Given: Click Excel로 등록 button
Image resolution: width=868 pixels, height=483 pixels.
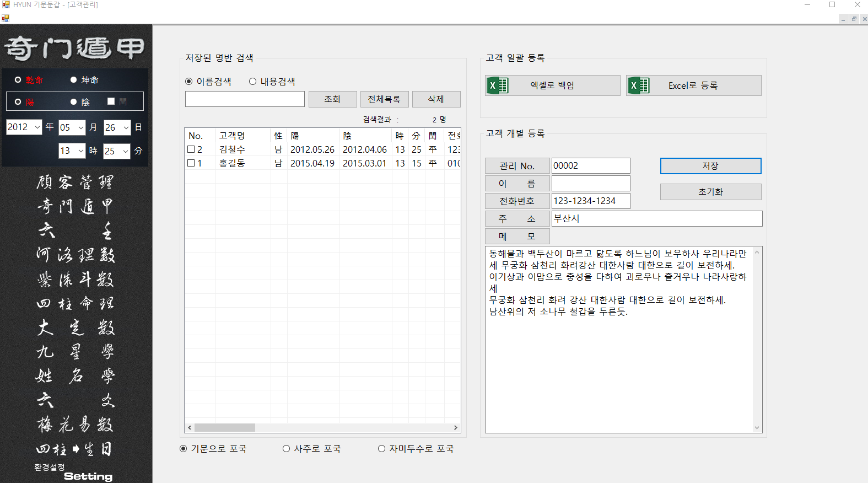Looking at the screenshot, I should [x=694, y=85].
